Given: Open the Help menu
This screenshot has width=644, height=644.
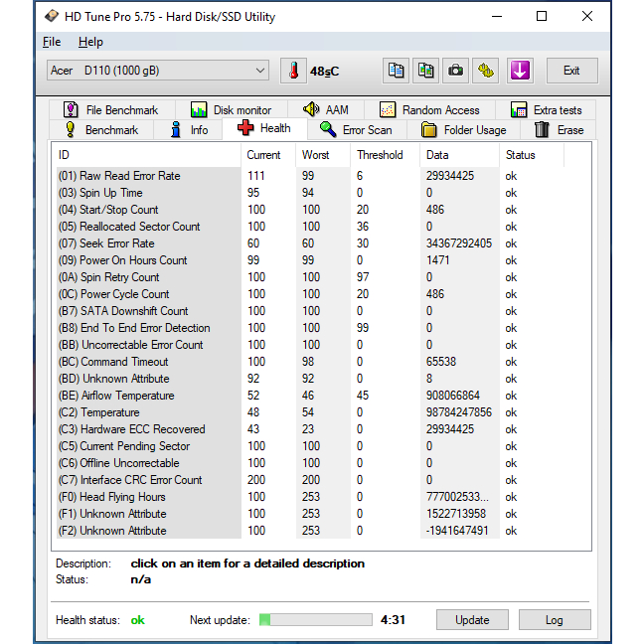Looking at the screenshot, I should [90, 42].
